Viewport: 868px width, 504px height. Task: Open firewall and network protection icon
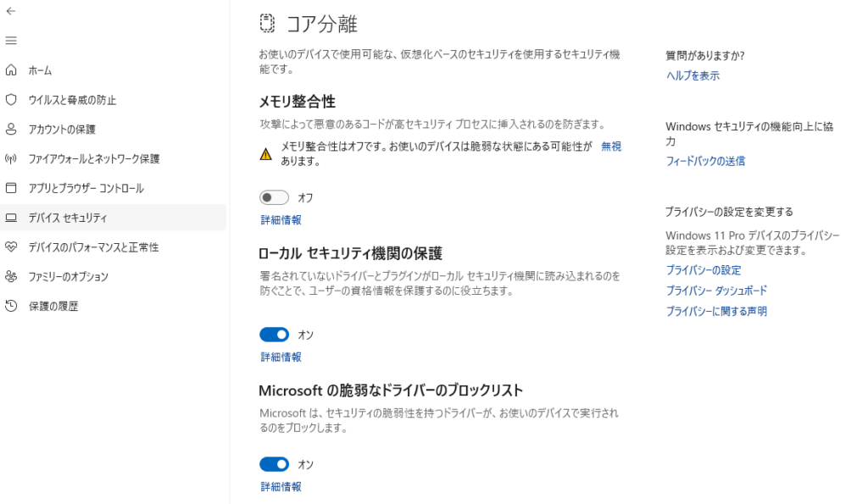(11, 158)
